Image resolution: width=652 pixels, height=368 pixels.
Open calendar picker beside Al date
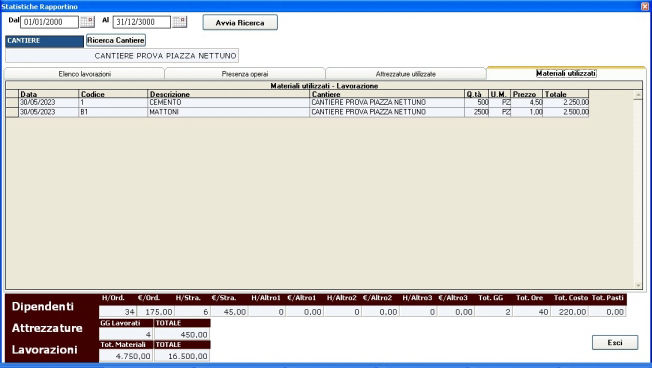click(179, 22)
